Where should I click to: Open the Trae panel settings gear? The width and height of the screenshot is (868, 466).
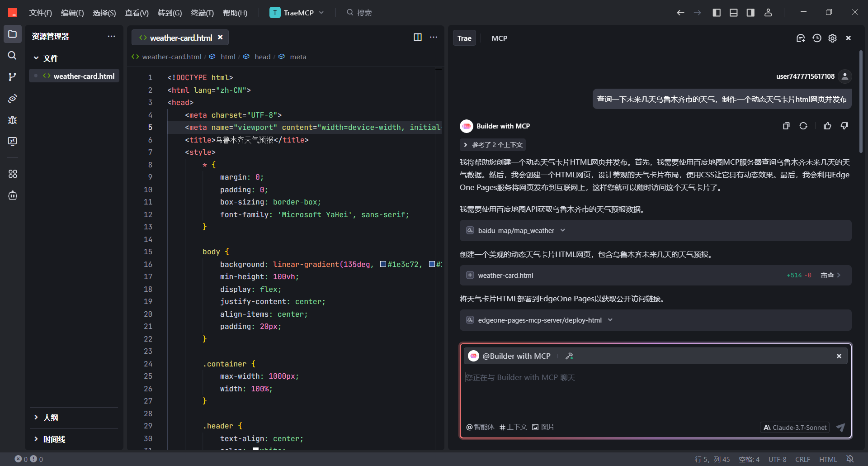coord(832,38)
